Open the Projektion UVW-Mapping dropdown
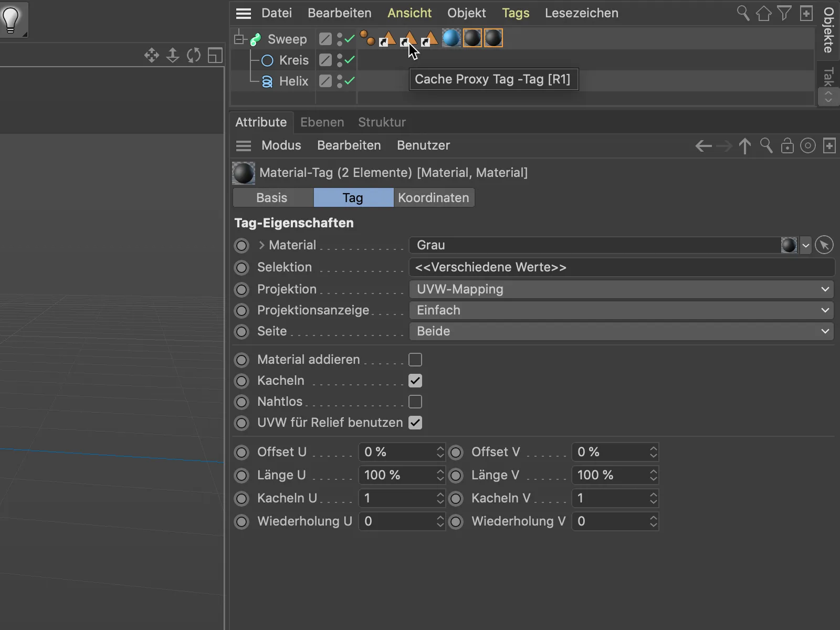 coord(622,289)
